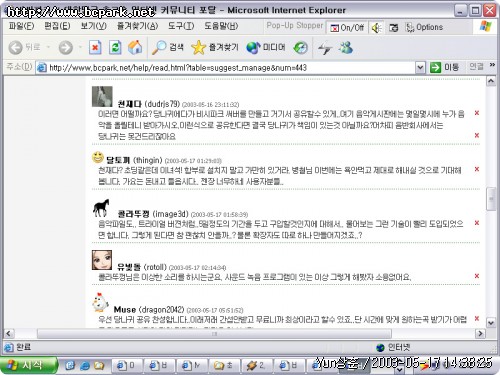Go to the home page via house icon
This screenshot has width=500, height=375.
pos(135,48)
